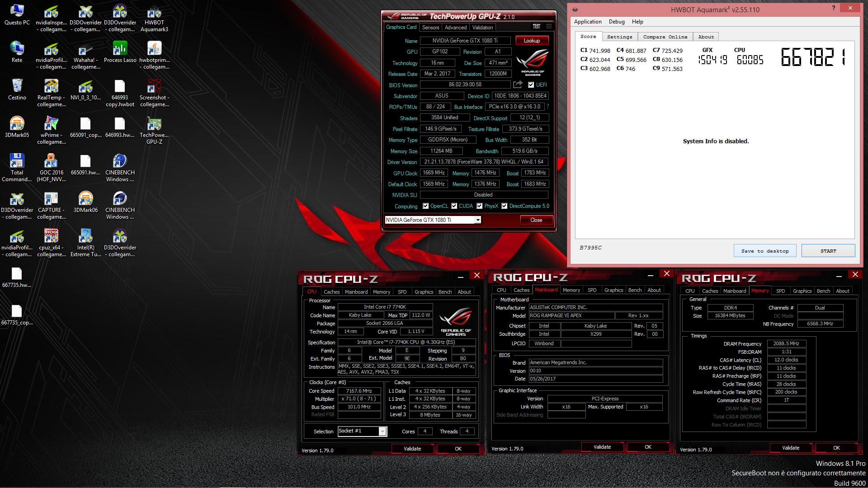
Task: Launch the TechPowerUp GPU-Z desktop shortcut
Action: click(154, 130)
